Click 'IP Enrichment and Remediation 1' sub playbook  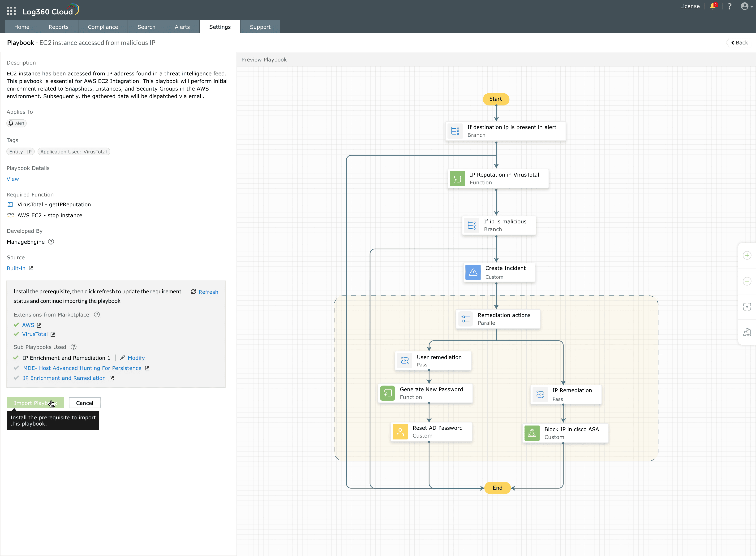[67, 358]
